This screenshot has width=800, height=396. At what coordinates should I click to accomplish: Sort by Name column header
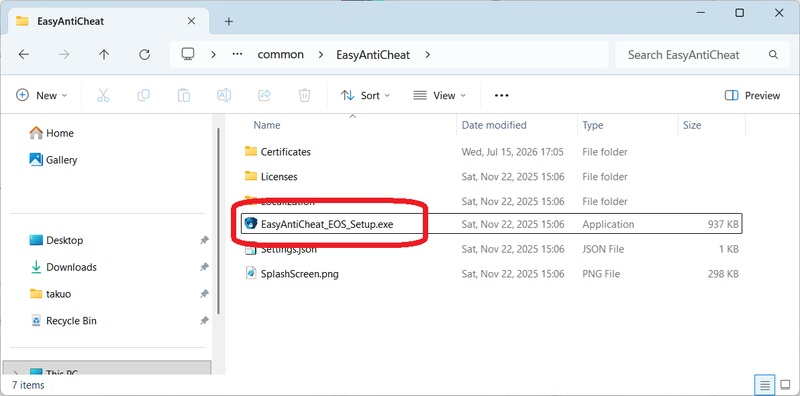click(x=267, y=125)
